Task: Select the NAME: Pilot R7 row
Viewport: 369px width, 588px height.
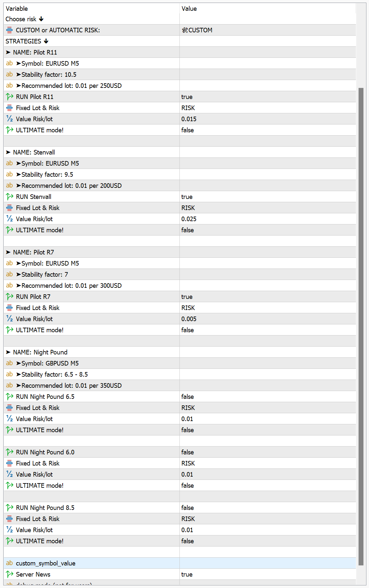Action: point(33,252)
